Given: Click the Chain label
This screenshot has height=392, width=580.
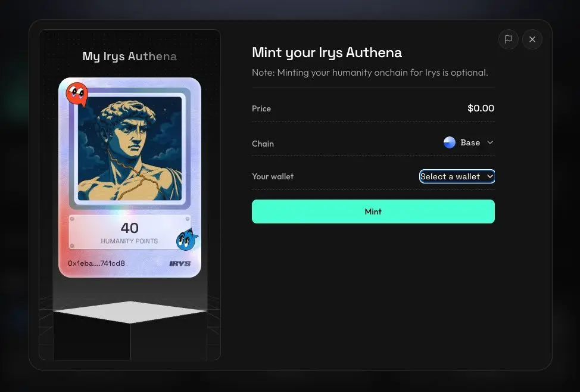Looking at the screenshot, I should [x=263, y=144].
